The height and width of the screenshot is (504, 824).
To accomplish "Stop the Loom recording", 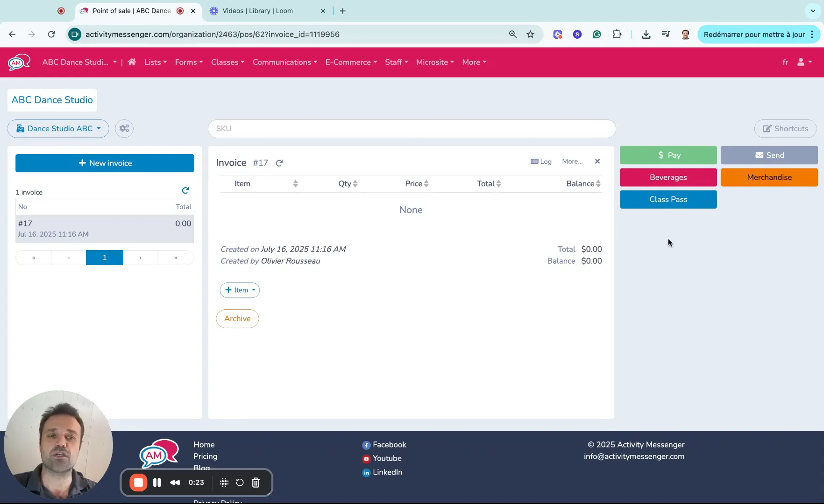I will 138,483.
